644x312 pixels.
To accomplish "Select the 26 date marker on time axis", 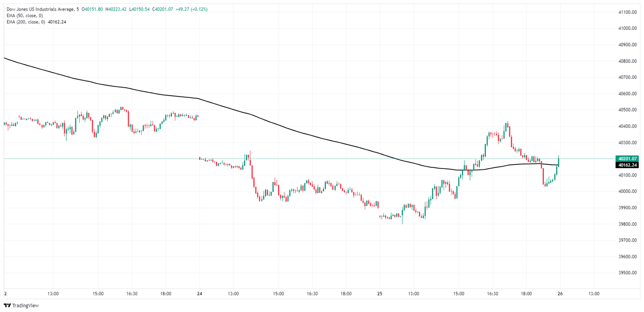I will click(560, 294).
